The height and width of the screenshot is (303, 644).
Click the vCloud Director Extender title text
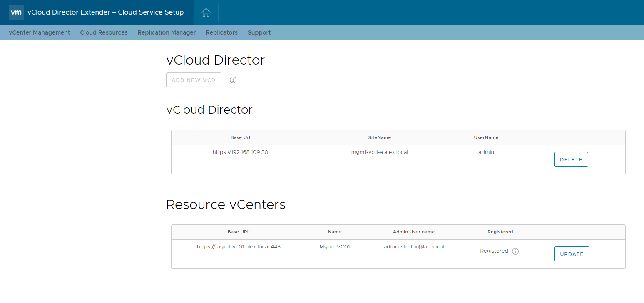[x=105, y=12]
